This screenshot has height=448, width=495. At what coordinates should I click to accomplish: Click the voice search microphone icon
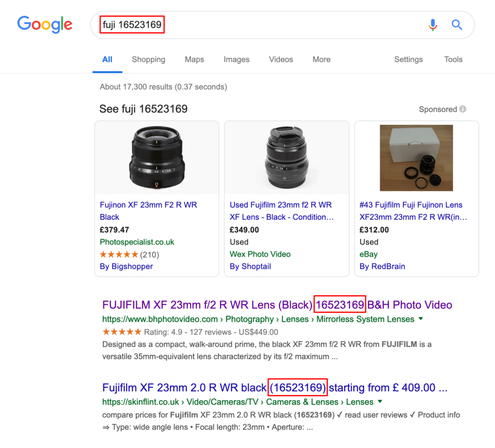(433, 25)
